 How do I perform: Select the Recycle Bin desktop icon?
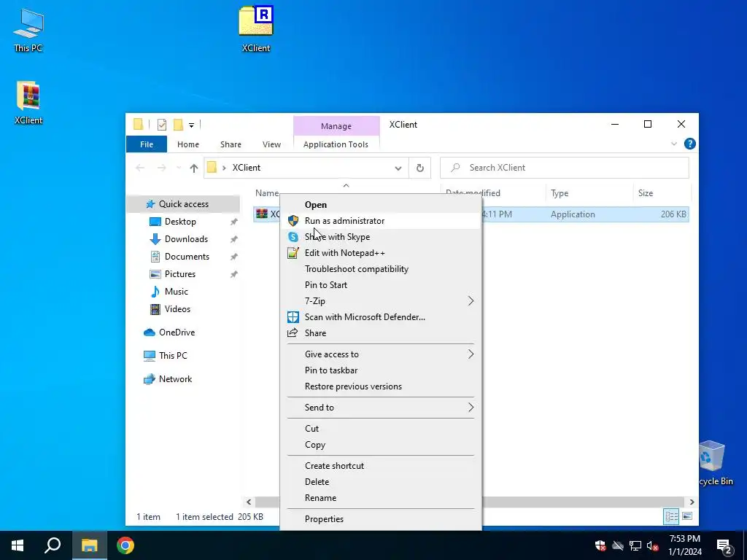(713, 463)
